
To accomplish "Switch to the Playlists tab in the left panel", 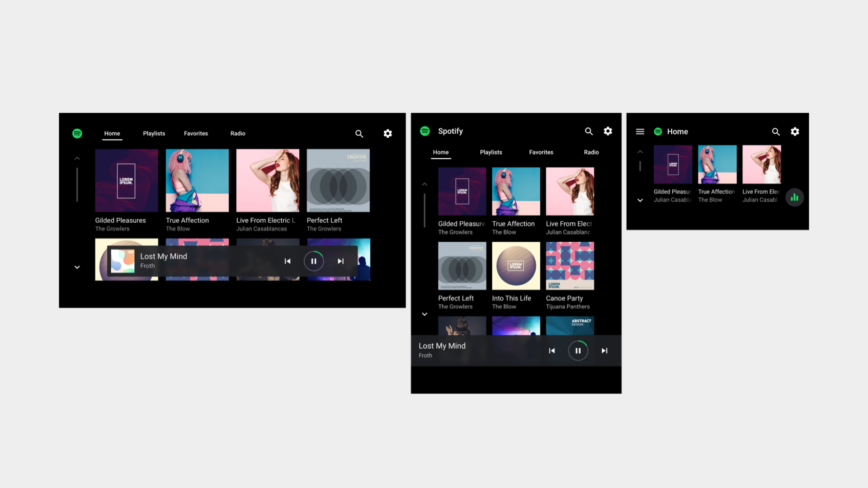I will 154,133.
